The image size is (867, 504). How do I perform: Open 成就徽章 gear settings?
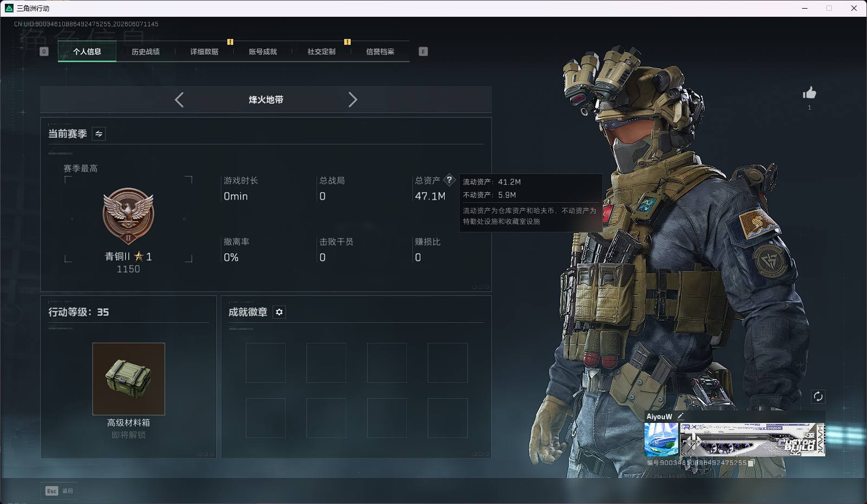[279, 312]
